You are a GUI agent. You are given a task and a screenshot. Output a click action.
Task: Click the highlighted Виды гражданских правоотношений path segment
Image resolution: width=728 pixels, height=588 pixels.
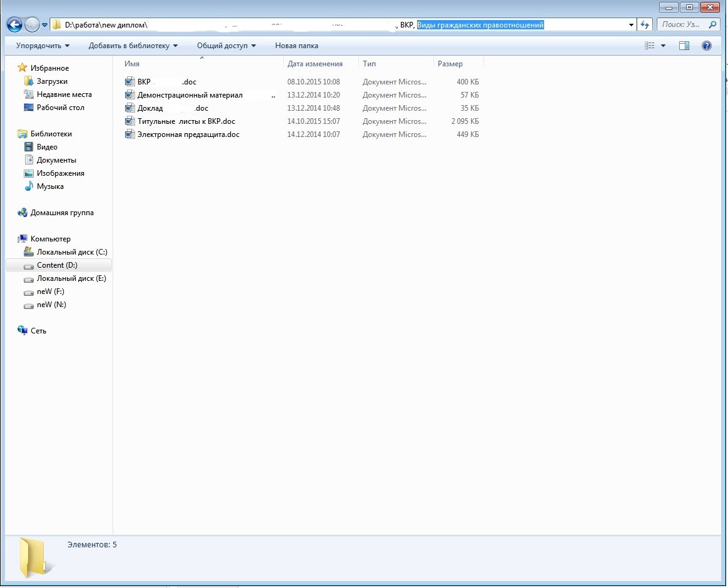[x=480, y=25]
